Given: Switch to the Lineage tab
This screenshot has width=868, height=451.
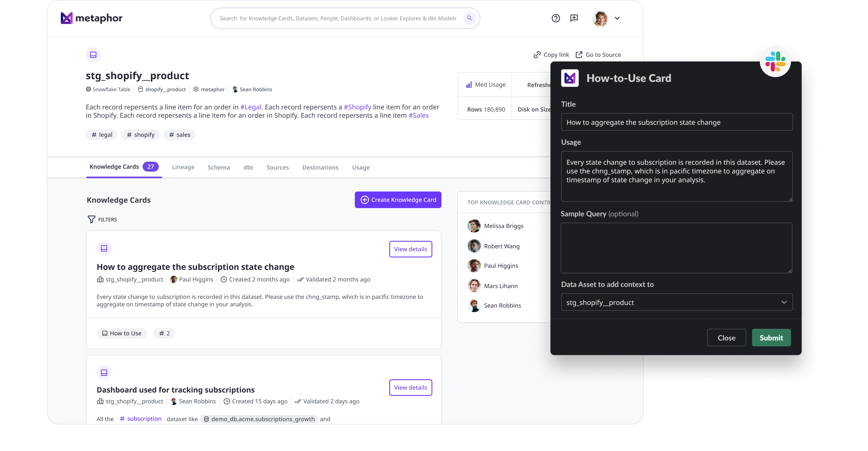Looking at the screenshot, I should [x=183, y=167].
